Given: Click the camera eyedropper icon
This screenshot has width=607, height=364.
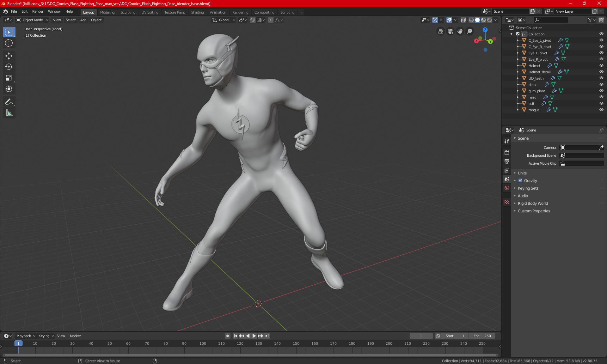Looking at the screenshot, I should point(601,148).
